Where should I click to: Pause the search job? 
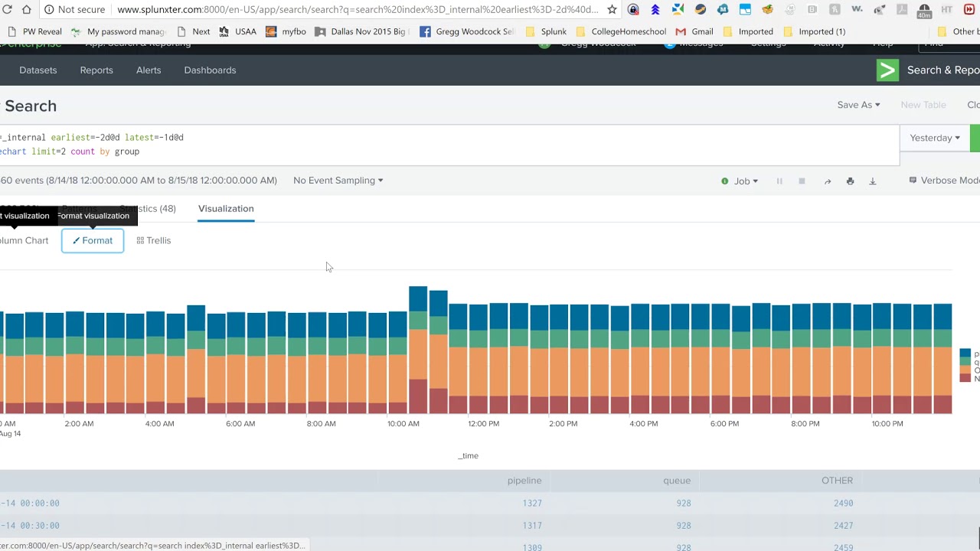coord(779,181)
